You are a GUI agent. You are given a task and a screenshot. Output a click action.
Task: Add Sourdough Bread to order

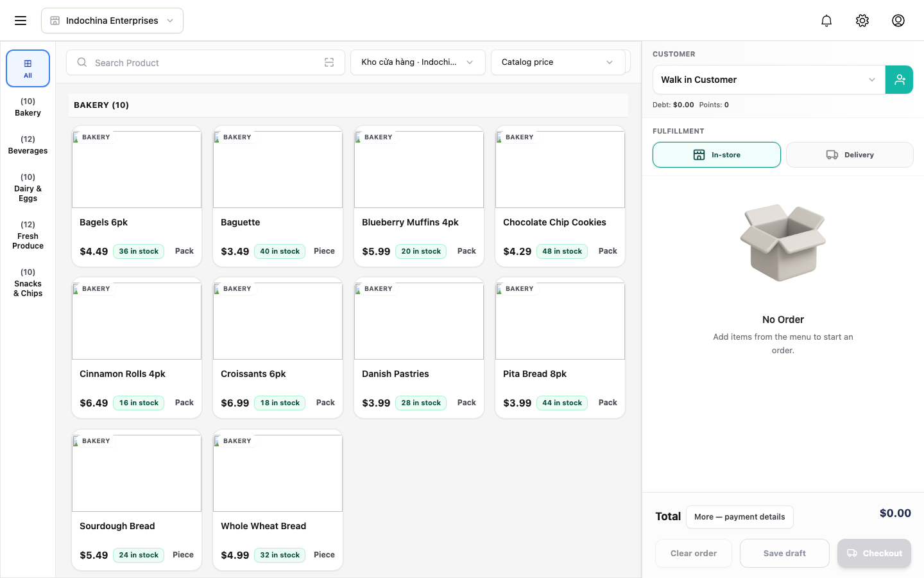tap(137, 500)
